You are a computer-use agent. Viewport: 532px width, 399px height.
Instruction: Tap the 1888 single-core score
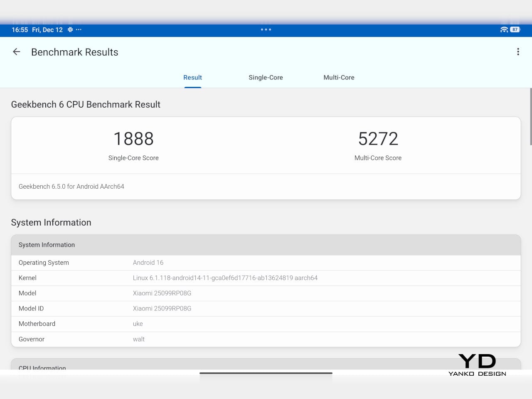[133, 139]
